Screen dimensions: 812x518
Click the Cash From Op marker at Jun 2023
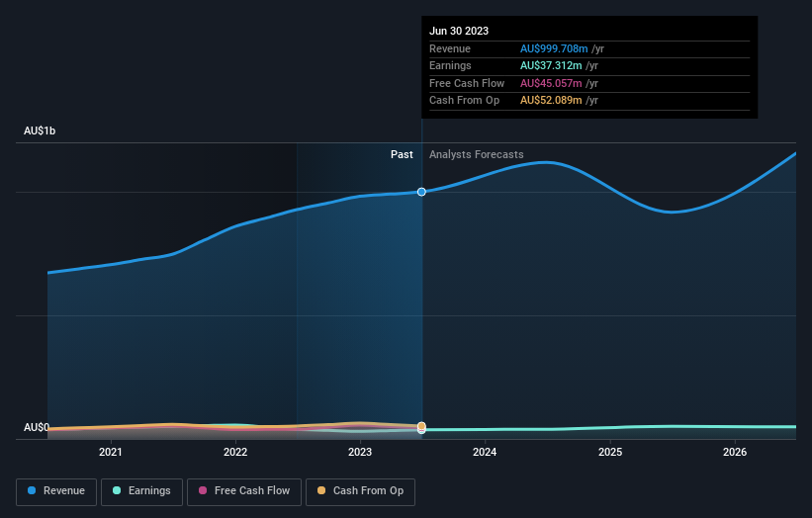421,426
